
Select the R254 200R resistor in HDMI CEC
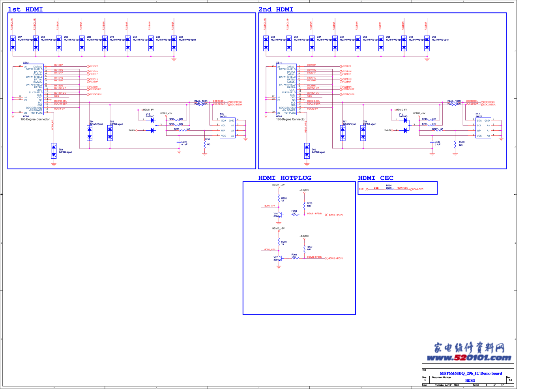(390, 189)
